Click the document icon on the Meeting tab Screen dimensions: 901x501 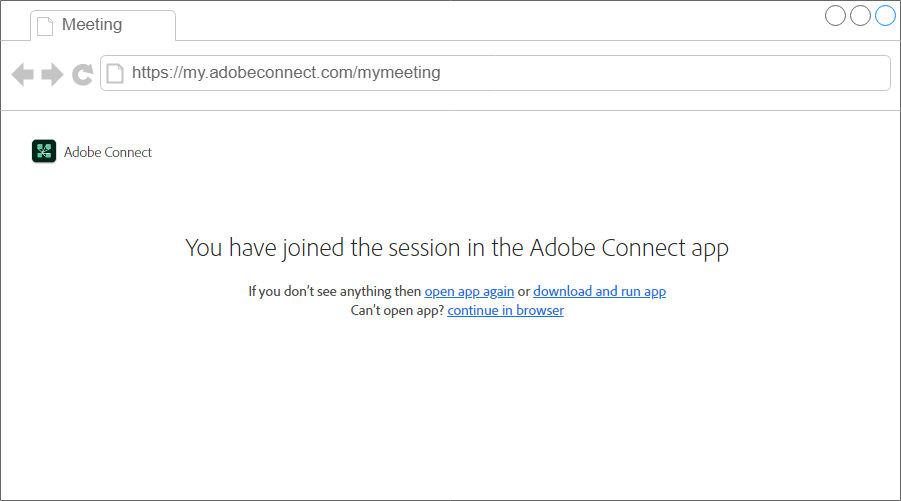coord(45,26)
